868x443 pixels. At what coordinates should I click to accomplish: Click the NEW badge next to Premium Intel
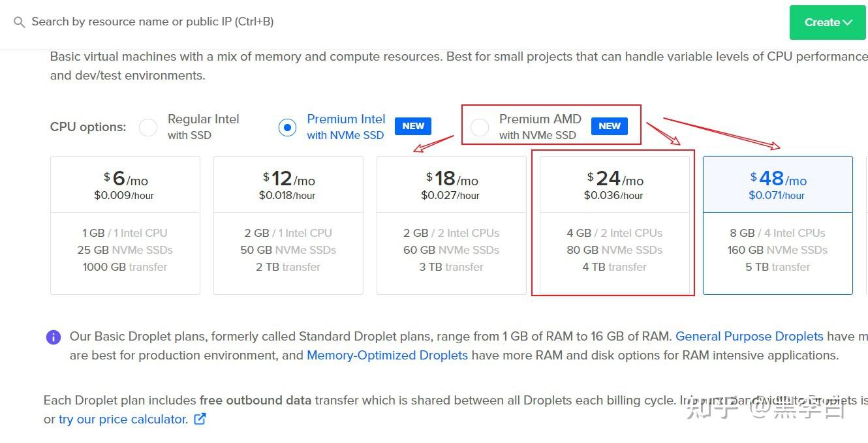(x=413, y=126)
